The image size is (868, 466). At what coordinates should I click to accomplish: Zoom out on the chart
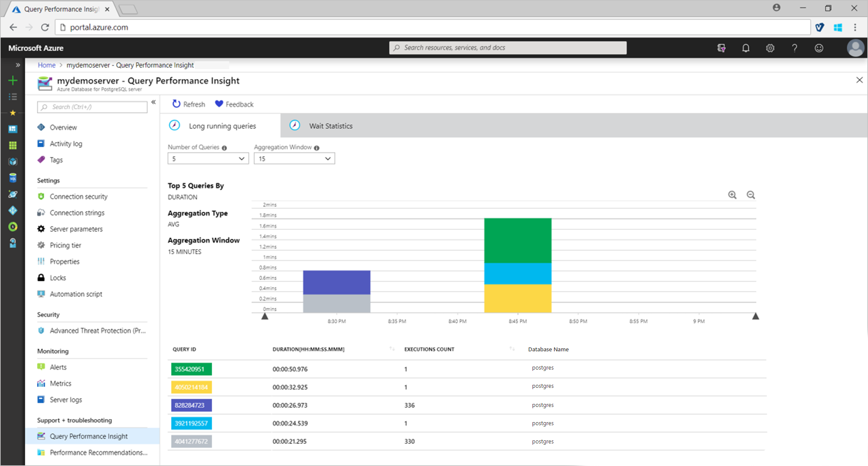[x=751, y=195]
